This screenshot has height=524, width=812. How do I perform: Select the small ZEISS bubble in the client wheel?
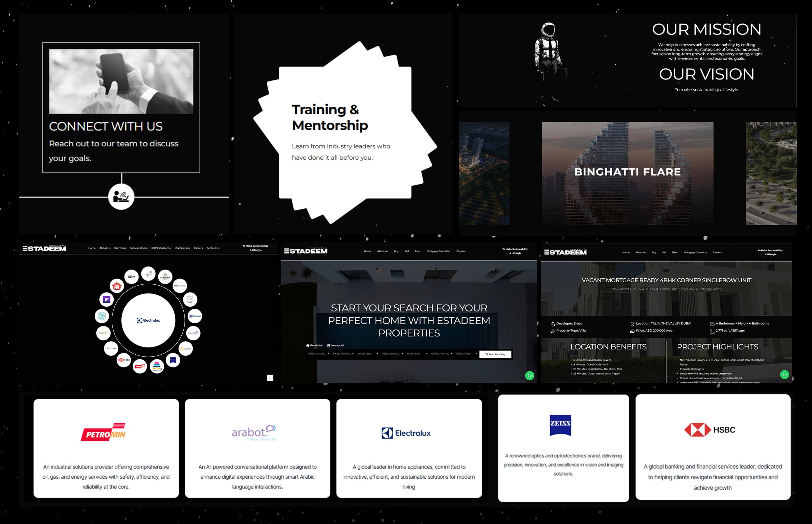(x=173, y=360)
